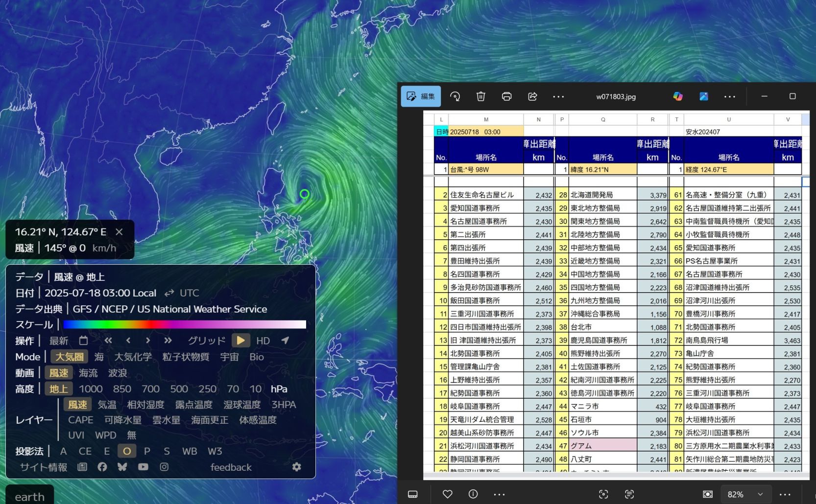Select the 地上 (surface) height

59,389
